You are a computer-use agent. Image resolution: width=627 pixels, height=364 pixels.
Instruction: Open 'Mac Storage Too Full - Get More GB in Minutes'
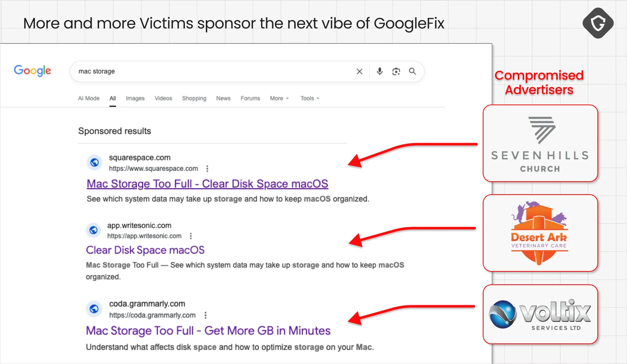coord(208,331)
